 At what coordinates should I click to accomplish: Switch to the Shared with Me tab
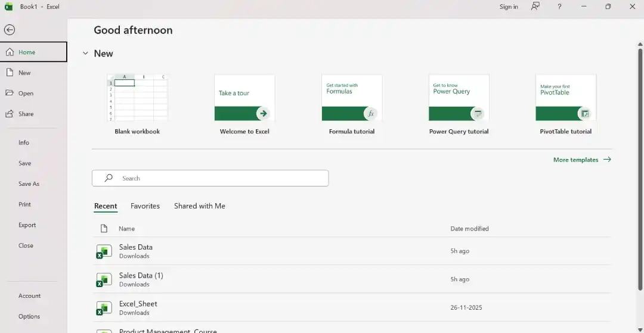coord(200,206)
